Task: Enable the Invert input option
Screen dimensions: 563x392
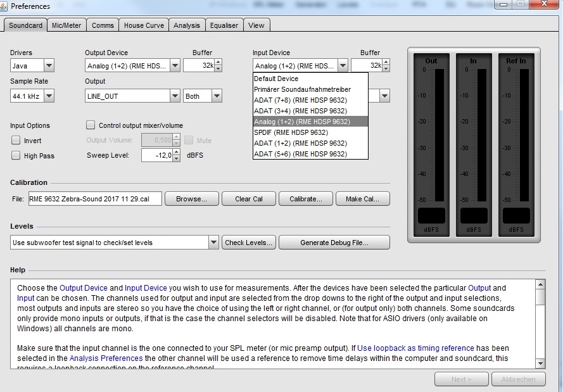Action: (x=16, y=141)
